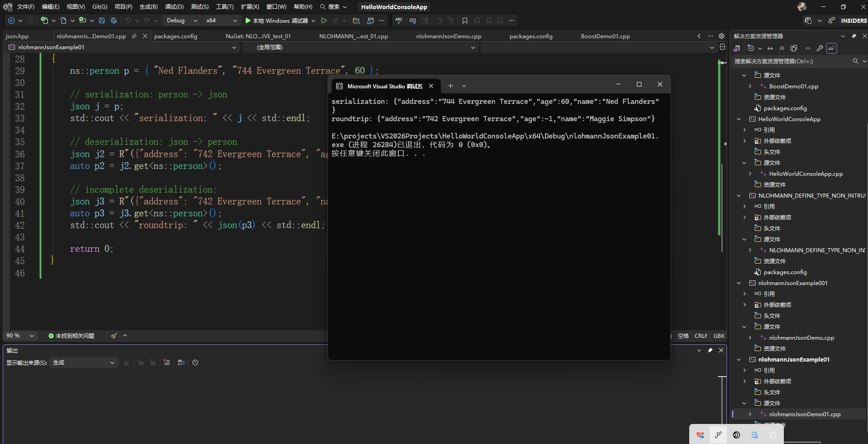
Task: Click the GBK encoding indicator
Action: 719,336
